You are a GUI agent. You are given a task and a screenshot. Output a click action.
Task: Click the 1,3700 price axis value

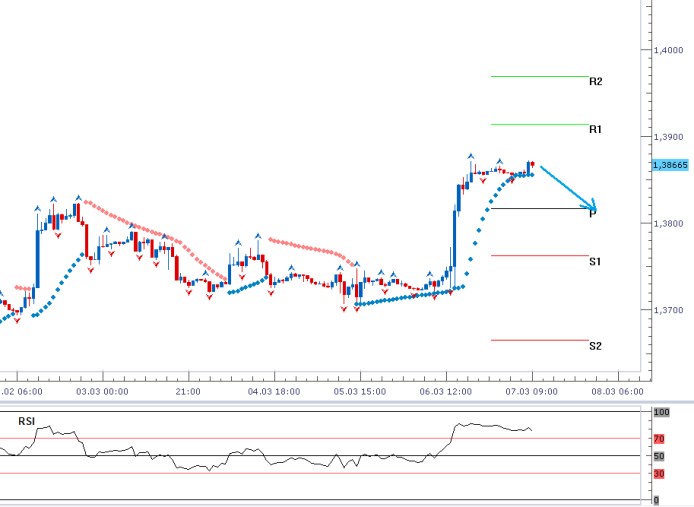tap(668, 310)
